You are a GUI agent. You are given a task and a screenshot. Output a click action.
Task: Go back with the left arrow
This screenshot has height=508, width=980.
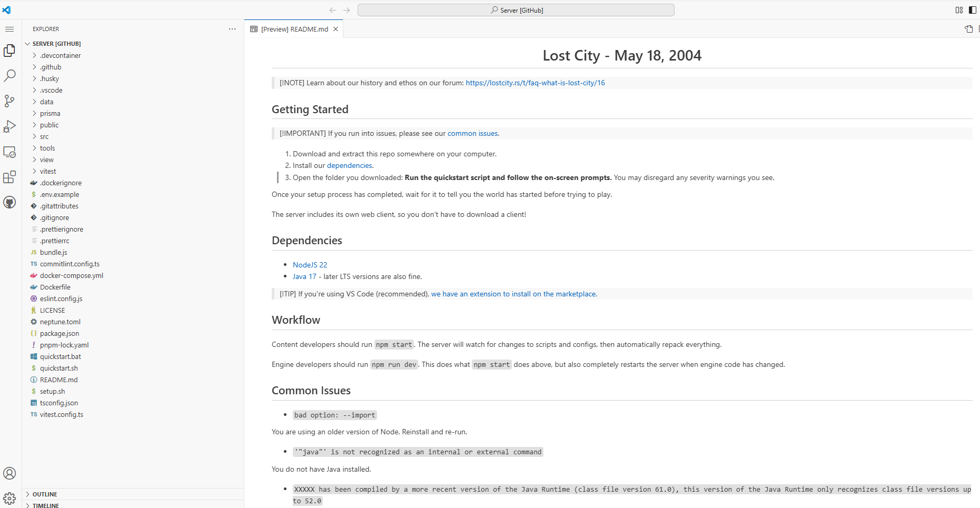(x=333, y=10)
